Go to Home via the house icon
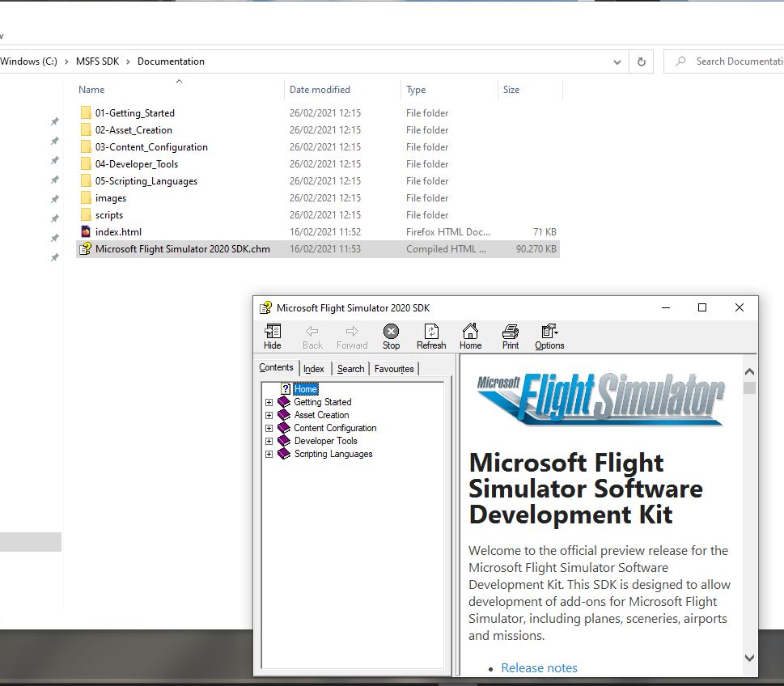Image resolution: width=784 pixels, height=686 pixels. click(471, 337)
